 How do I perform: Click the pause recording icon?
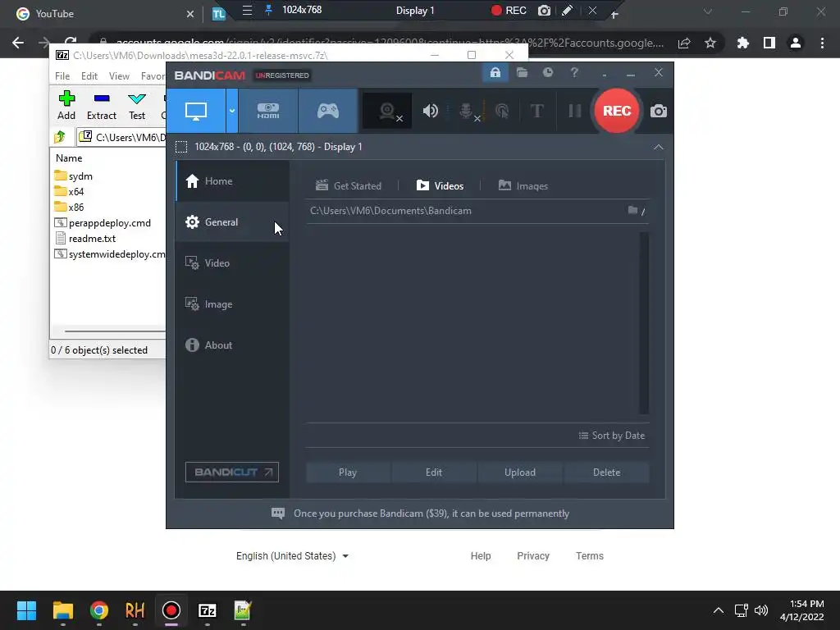575,111
